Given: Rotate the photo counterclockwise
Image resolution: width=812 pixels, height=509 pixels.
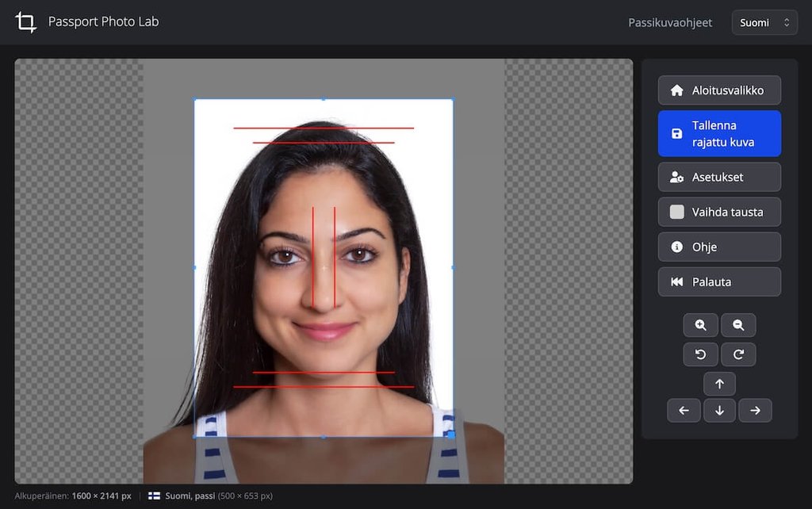Looking at the screenshot, I should [x=700, y=354].
